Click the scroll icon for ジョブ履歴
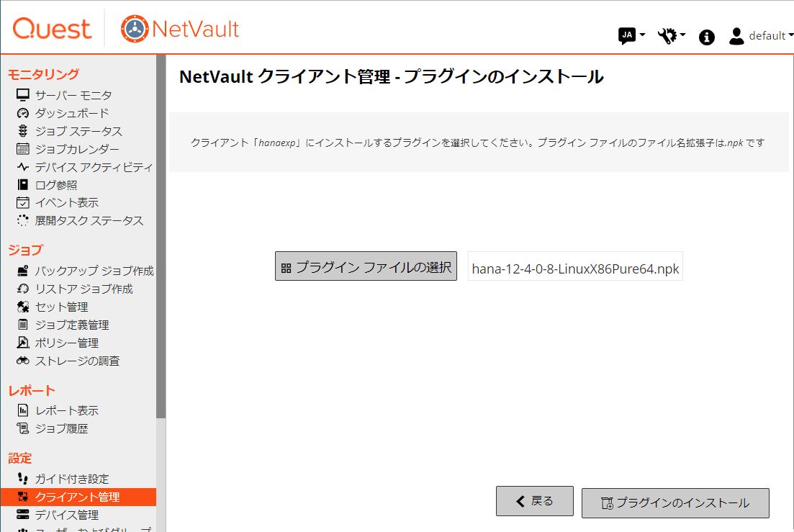794x532 pixels. tap(23, 428)
